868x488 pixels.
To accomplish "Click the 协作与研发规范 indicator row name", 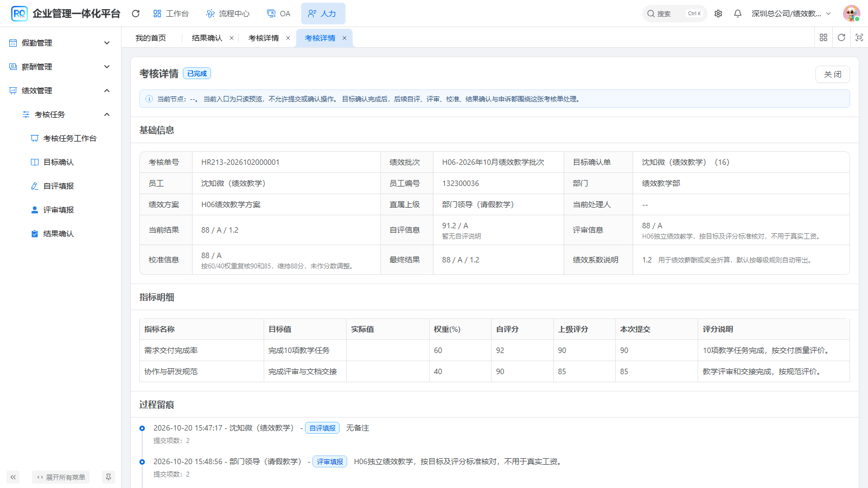I will click(171, 371).
